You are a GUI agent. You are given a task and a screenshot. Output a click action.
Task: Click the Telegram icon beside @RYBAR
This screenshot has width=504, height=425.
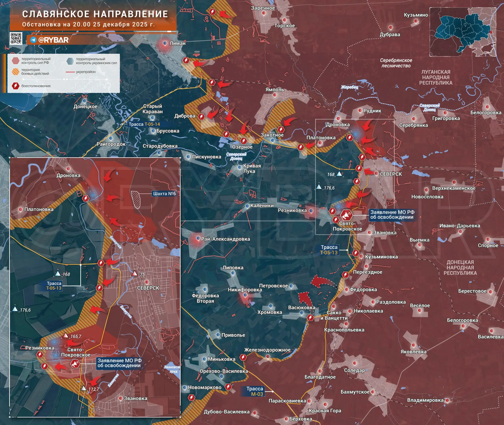pyautogui.click(x=33, y=40)
